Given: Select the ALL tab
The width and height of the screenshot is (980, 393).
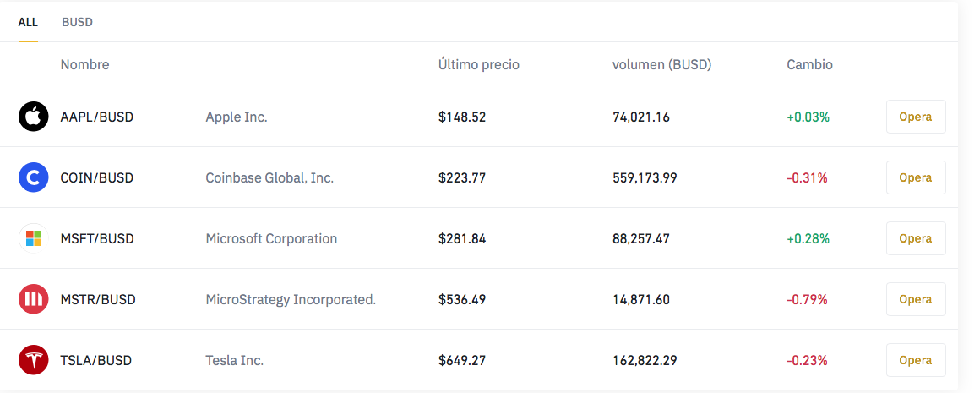Looking at the screenshot, I should [28, 23].
